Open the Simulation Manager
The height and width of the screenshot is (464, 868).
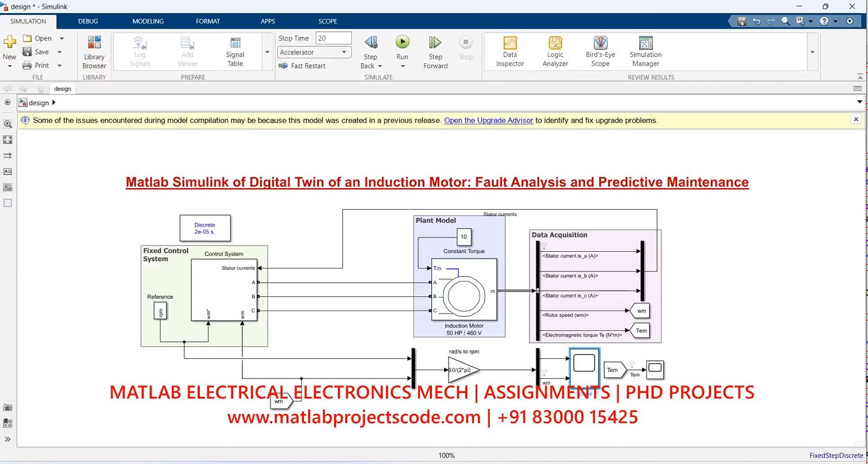click(x=645, y=51)
